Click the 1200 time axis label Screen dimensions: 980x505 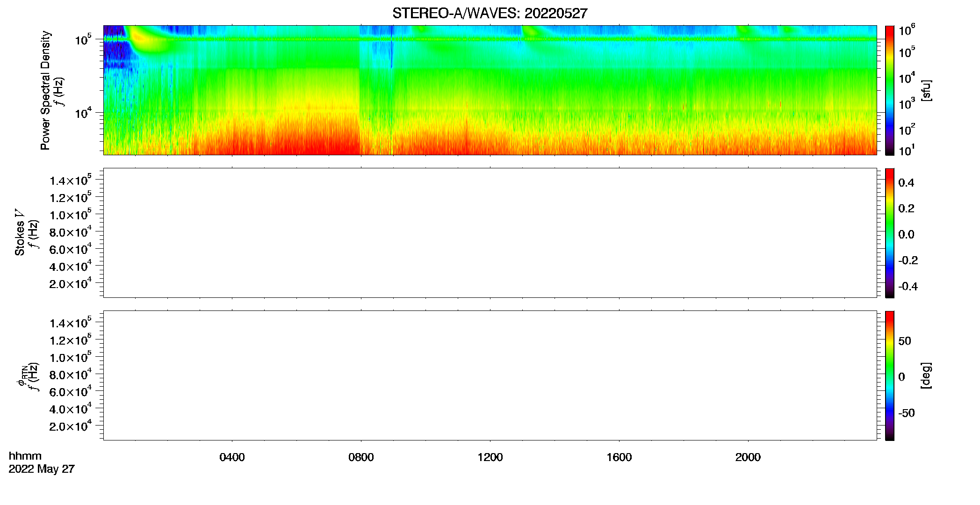click(490, 457)
